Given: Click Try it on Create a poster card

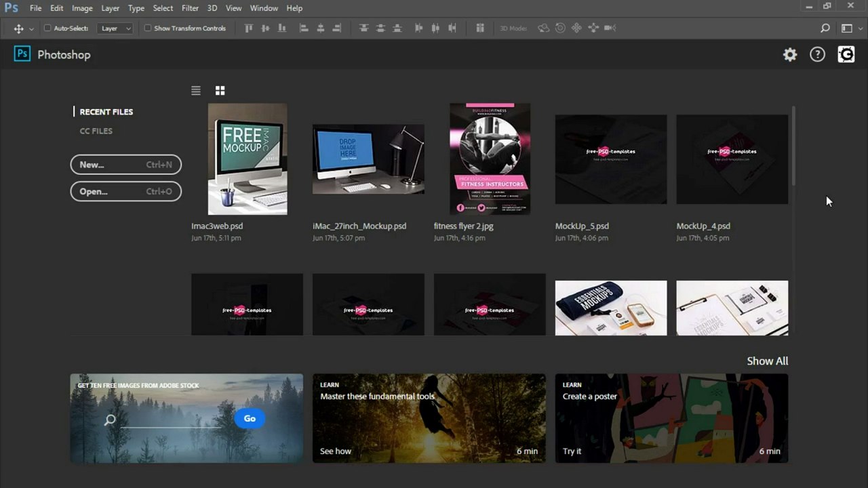Looking at the screenshot, I should click(572, 451).
